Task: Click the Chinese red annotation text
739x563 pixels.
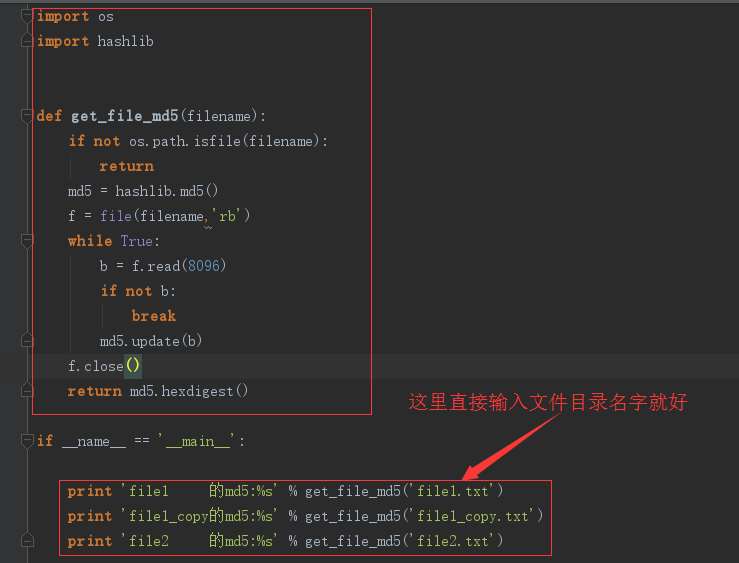Action: click(548, 403)
